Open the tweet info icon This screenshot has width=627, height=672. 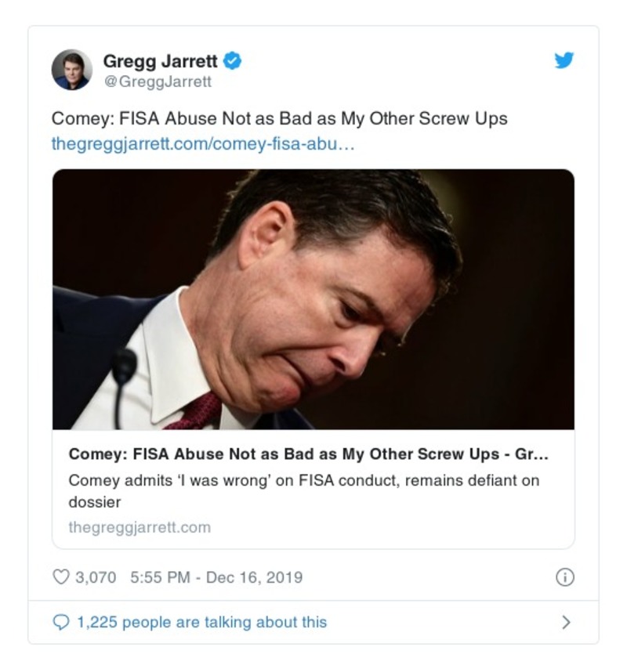(564, 577)
